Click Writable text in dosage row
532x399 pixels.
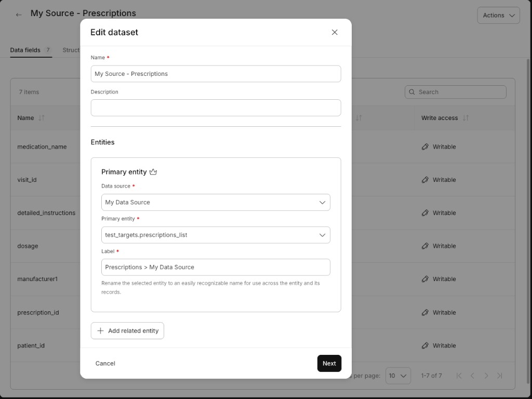444,246
